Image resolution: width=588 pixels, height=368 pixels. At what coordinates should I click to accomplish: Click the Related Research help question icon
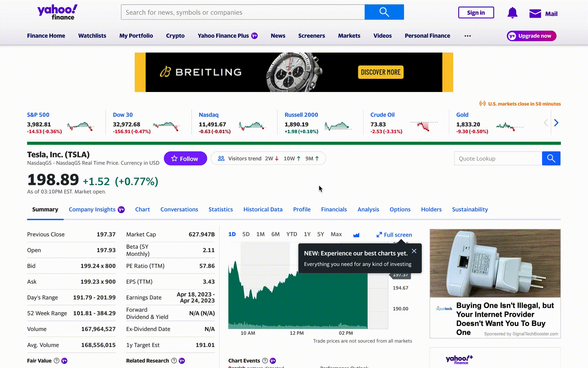click(x=174, y=361)
